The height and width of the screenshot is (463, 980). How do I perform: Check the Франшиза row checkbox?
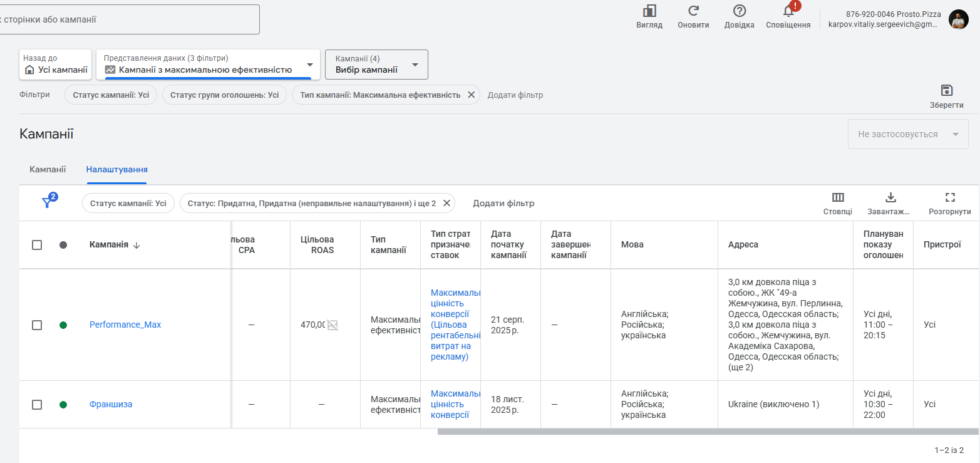[37, 405]
